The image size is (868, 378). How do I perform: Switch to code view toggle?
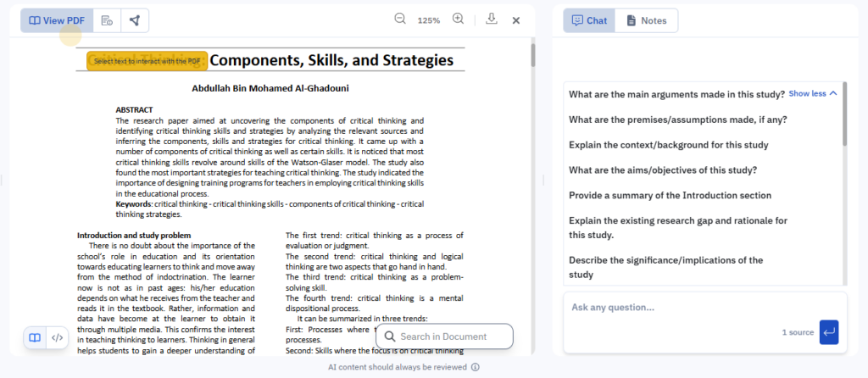click(x=57, y=337)
